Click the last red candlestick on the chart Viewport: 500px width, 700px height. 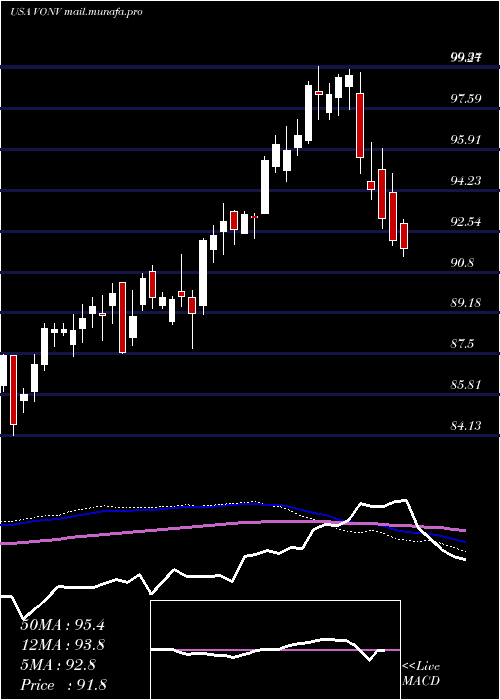[404, 237]
